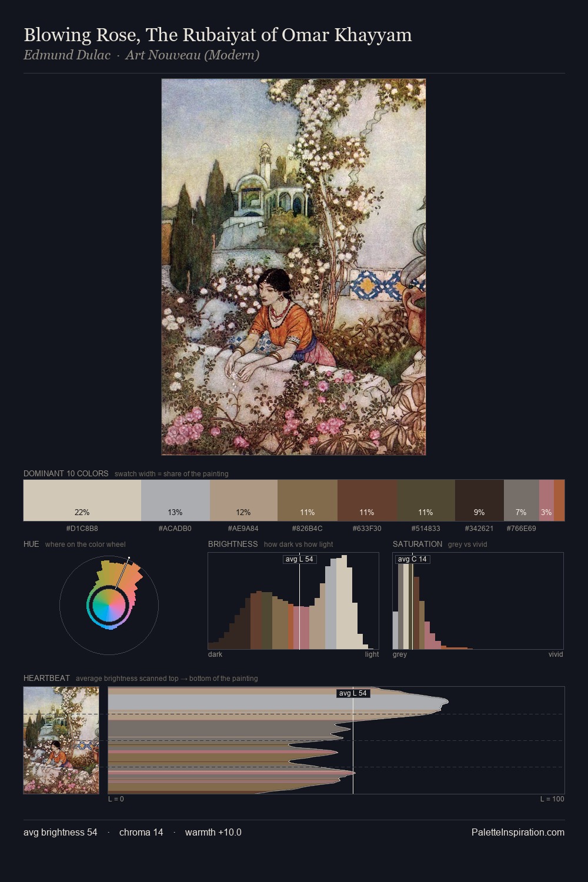Click the HEARTBEAT section heading
The image size is (588, 882).
pyautogui.click(x=46, y=678)
